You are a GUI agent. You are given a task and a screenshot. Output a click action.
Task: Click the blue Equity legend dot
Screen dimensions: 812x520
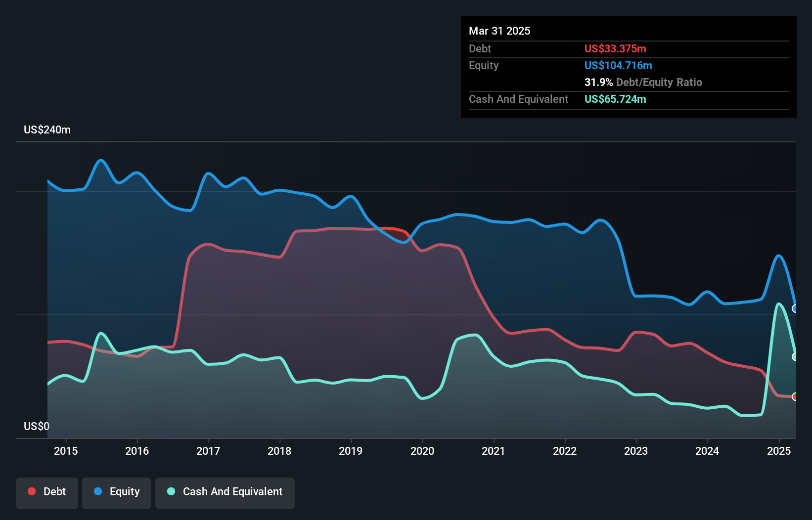(x=98, y=491)
